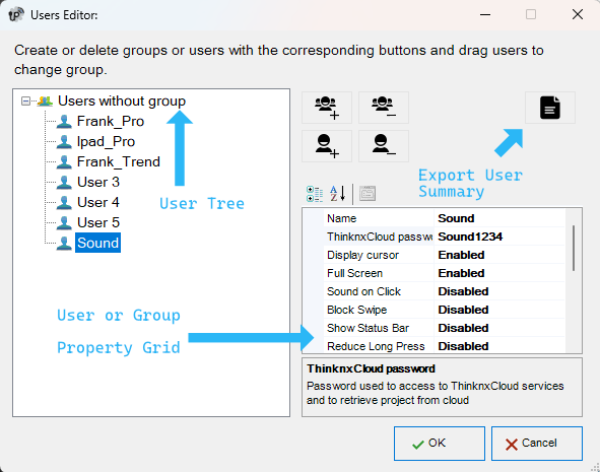The image size is (600, 472).
Task: Change Show Status Bar Disabled value
Action: tap(499, 328)
